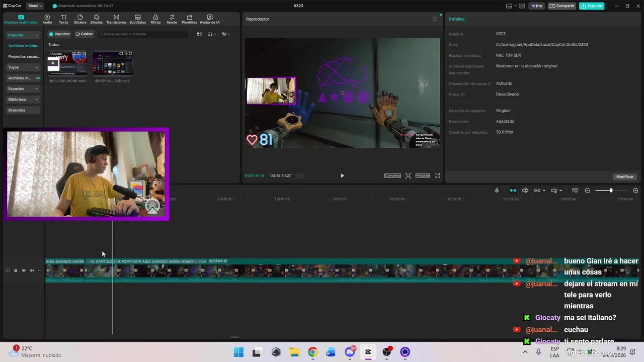Select the Archivos multimedia top tab
644x362 pixels.
pyautogui.click(x=21, y=19)
